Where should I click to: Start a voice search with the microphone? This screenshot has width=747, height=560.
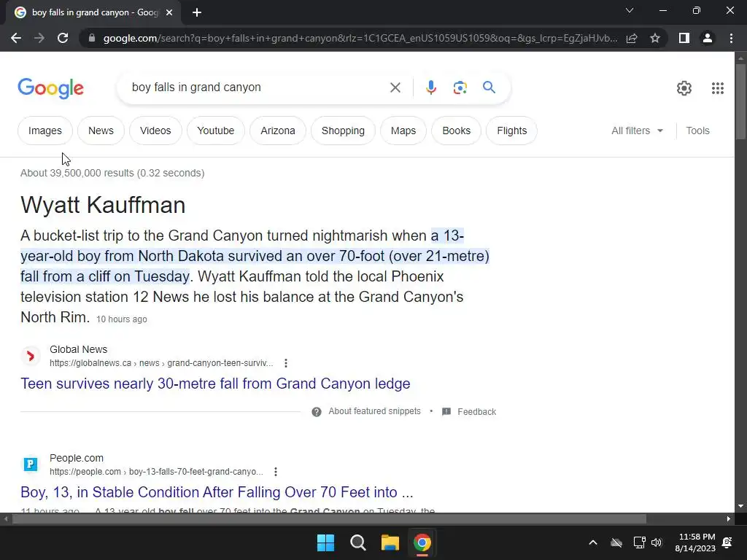pyautogui.click(x=430, y=87)
